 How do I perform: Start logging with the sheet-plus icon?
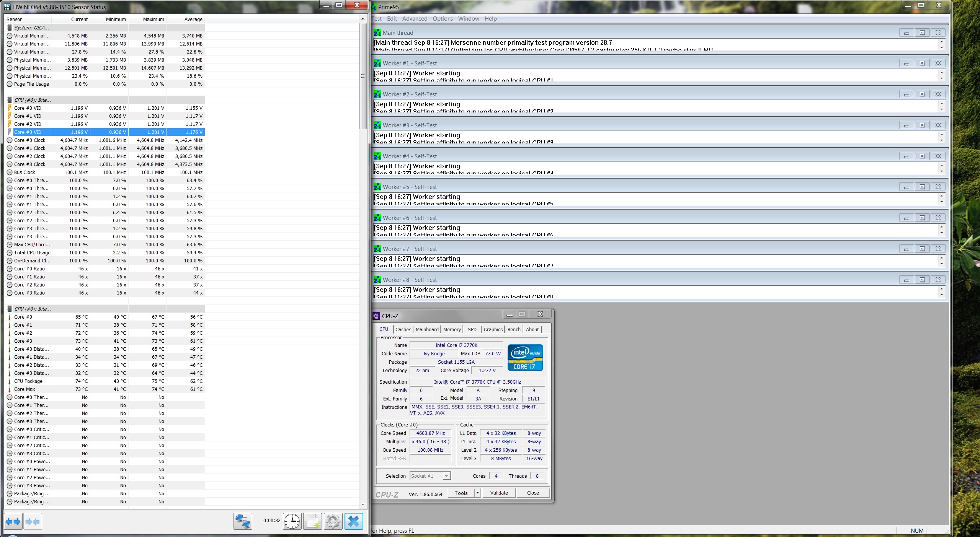(313, 521)
